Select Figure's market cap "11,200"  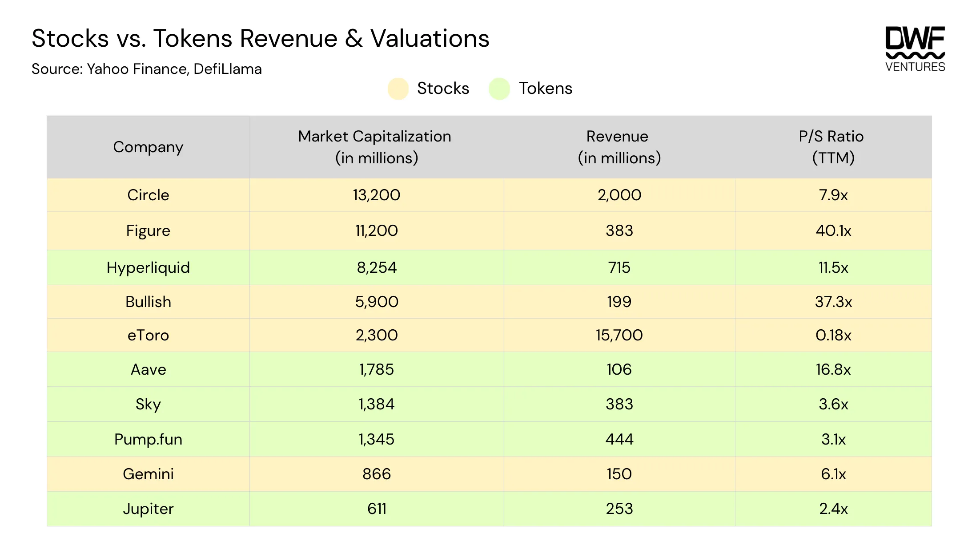coord(377,231)
